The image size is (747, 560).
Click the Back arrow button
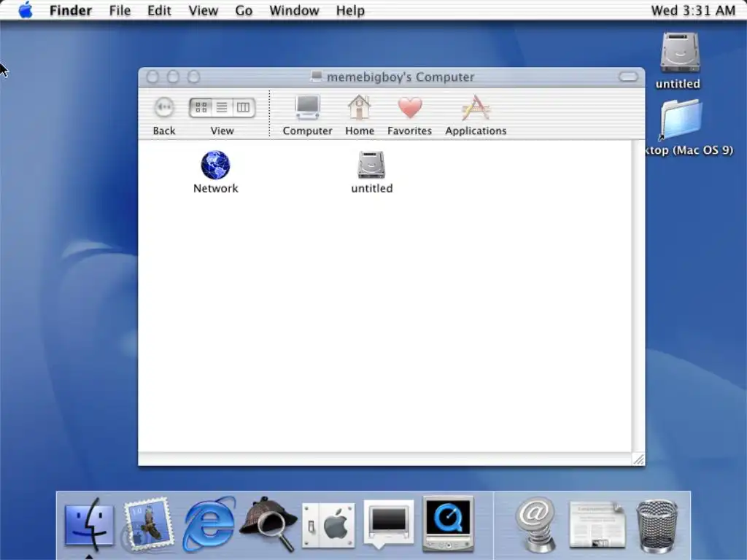[x=164, y=108]
